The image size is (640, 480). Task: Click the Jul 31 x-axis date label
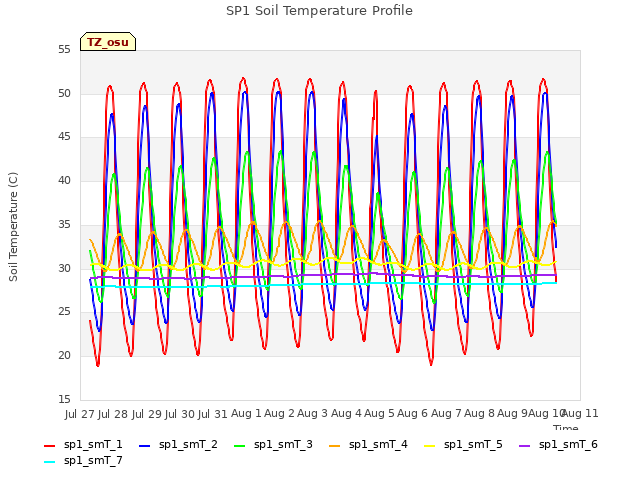point(213,414)
